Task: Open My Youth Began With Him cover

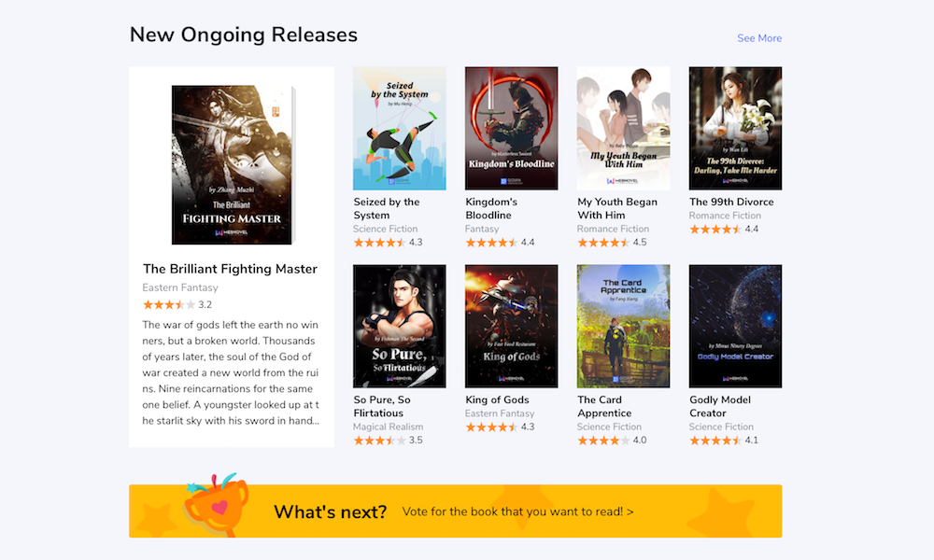Action: [623, 129]
